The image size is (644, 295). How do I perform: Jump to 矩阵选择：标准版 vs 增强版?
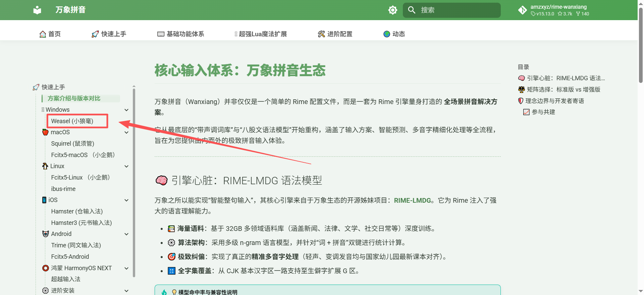click(x=559, y=90)
